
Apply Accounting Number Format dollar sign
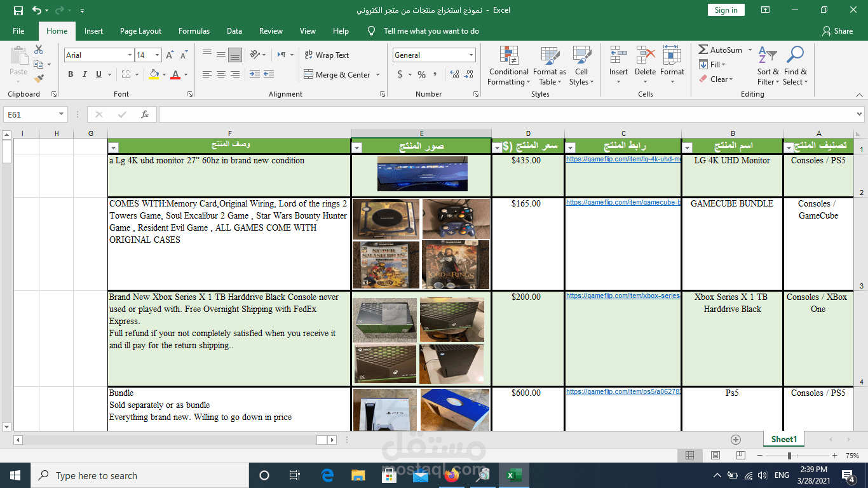[x=400, y=74]
